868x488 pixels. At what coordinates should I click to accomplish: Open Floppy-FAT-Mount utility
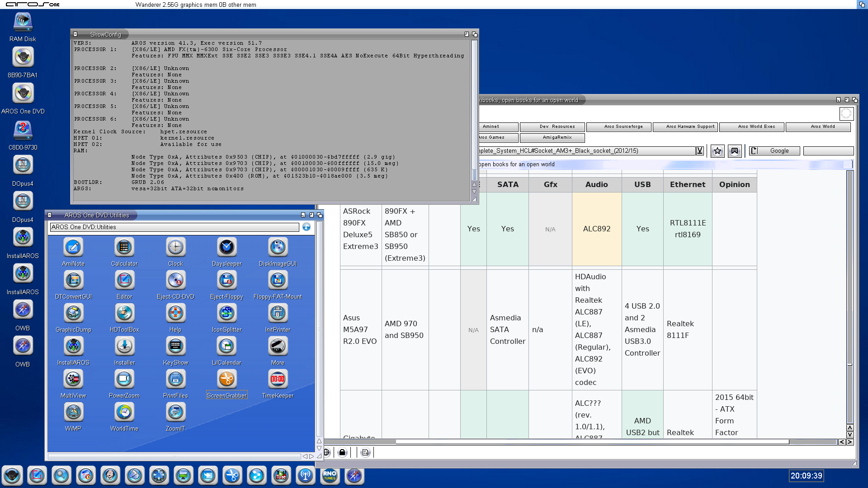tap(278, 280)
